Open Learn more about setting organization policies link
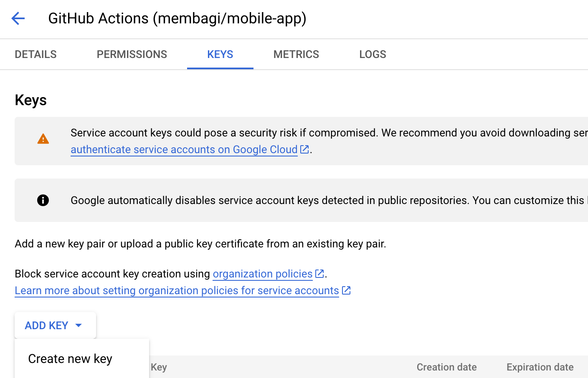The width and height of the screenshot is (588, 378). click(177, 290)
